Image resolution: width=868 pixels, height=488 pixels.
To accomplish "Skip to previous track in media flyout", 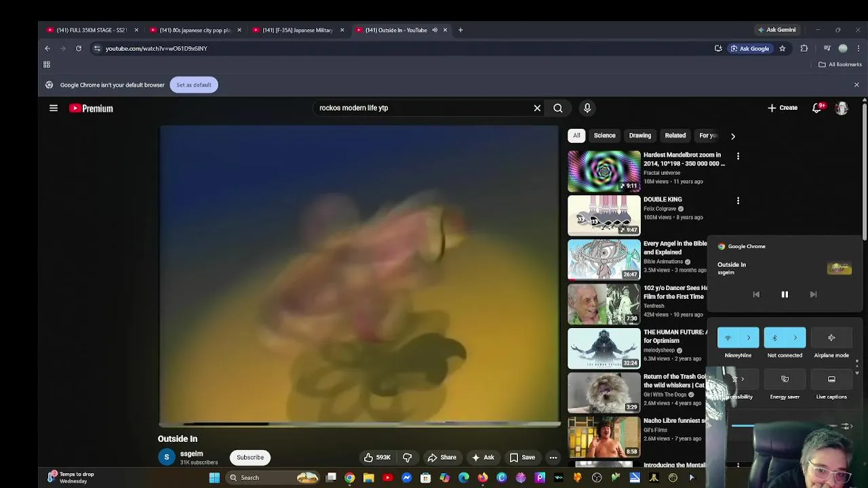I will pyautogui.click(x=756, y=295).
